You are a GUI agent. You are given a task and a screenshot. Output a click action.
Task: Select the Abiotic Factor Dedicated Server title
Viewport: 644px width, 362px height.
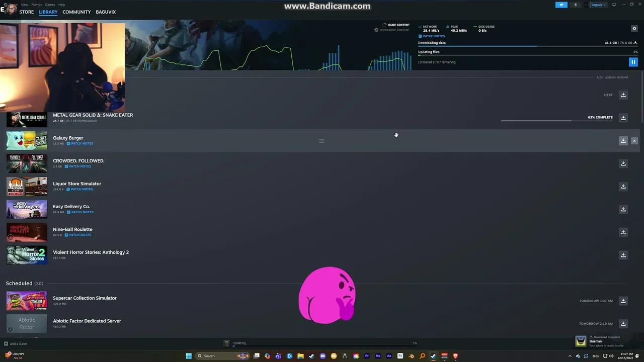pos(87,321)
